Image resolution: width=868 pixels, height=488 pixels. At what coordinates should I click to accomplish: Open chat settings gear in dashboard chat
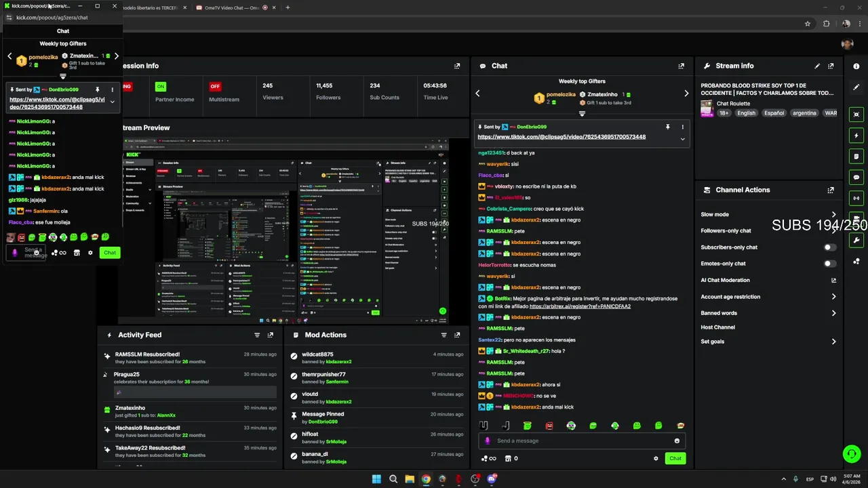[x=656, y=458]
